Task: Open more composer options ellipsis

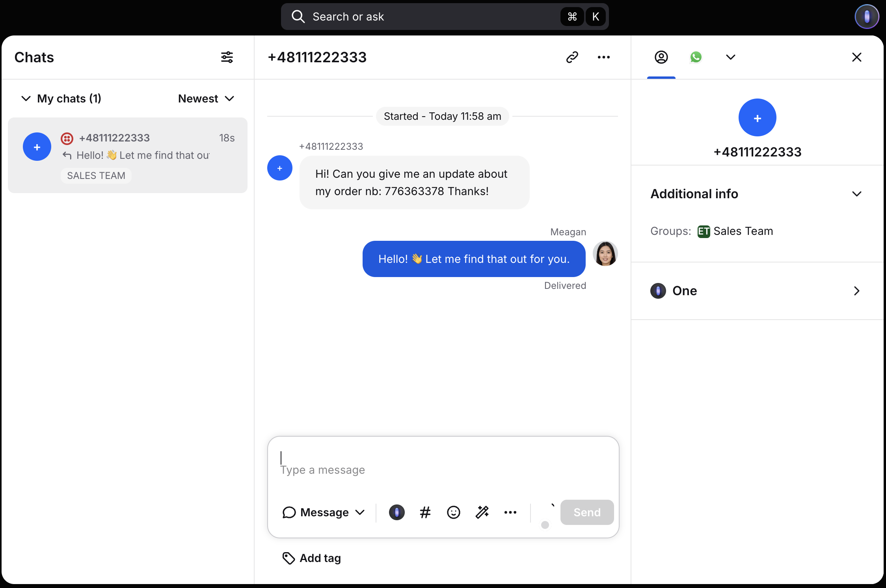Action: [x=510, y=512]
